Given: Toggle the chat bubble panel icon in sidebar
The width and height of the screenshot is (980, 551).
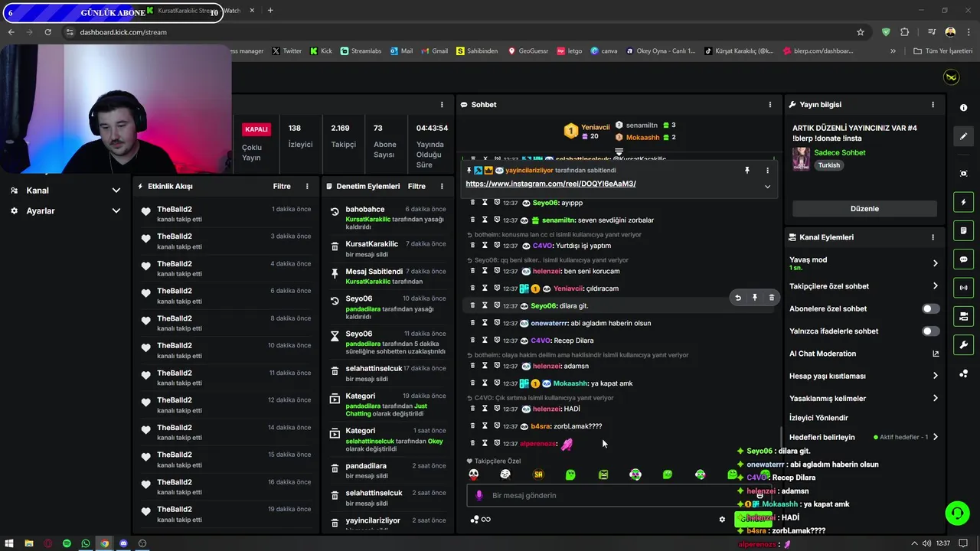Looking at the screenshot, I should coord(963,259).
